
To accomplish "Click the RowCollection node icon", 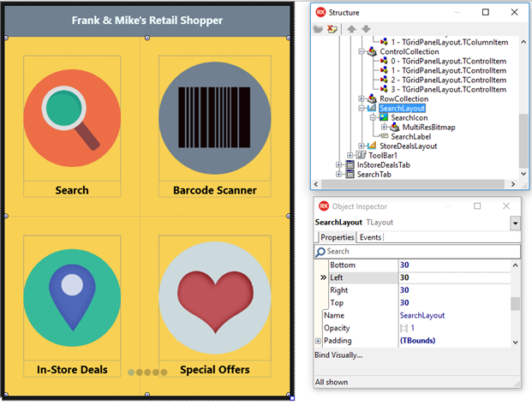I will pyautogui.click(x=372, y=98).
